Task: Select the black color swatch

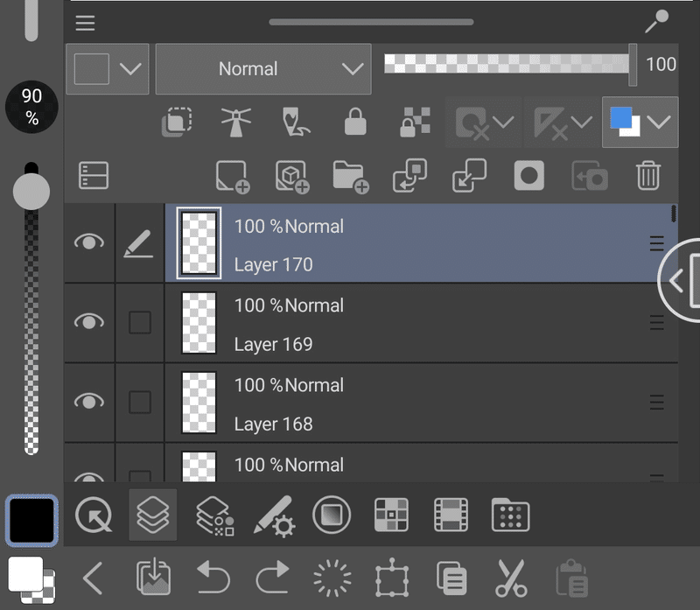Action: pos(31,520)
